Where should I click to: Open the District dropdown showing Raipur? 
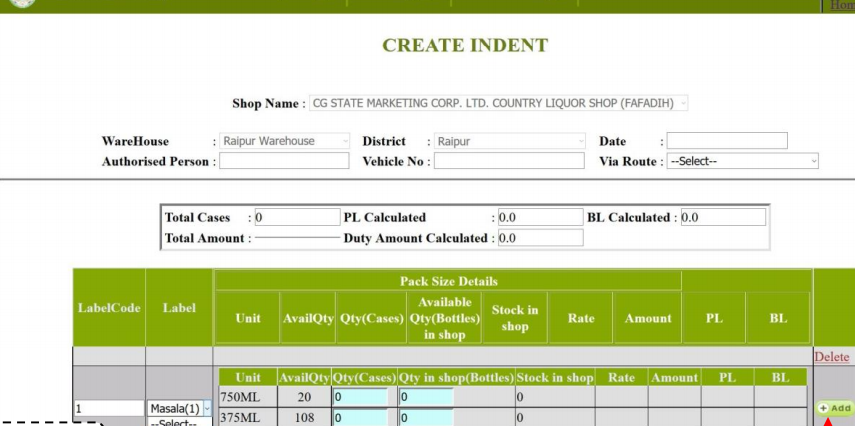coord(509,141)
